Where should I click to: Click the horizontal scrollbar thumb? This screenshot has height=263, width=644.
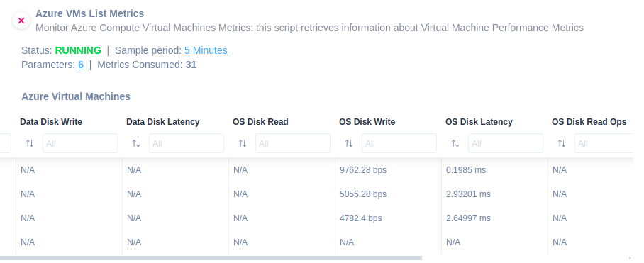click(x=211, y=258)
